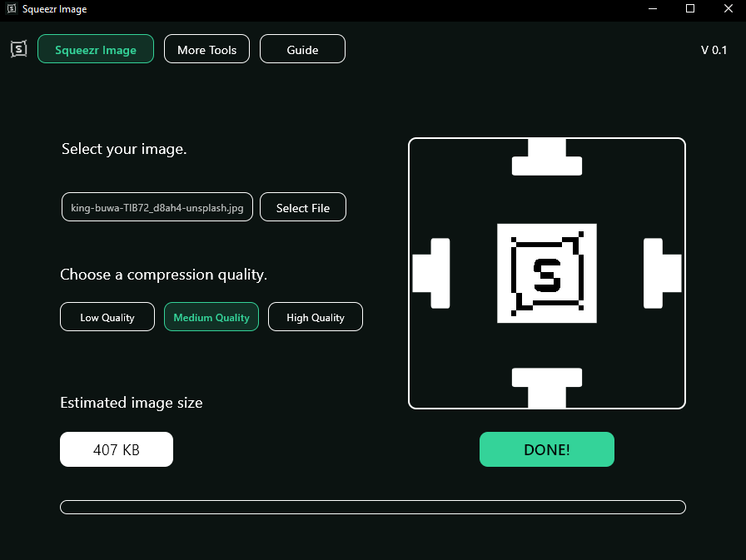Minimize the Squeezr Image window
The width and height of the screenshot is (746, 560).
point(653,8)
